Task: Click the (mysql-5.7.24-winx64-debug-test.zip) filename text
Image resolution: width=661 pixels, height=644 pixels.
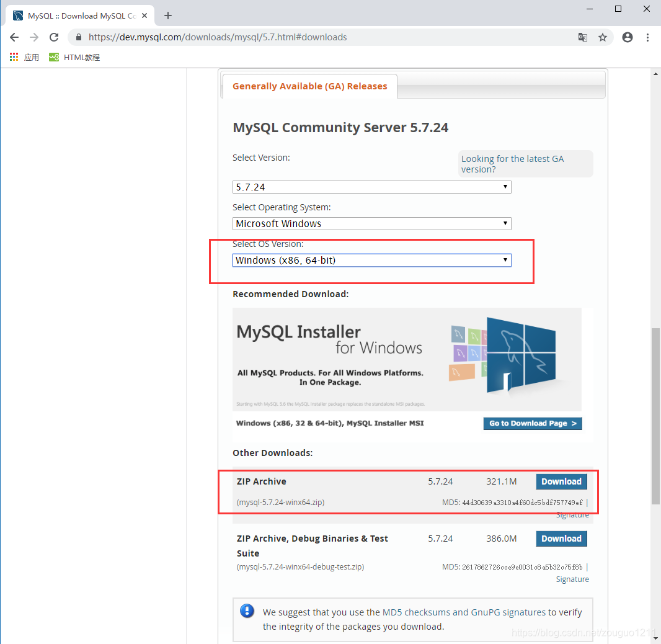Action: [x=300, y=567]
